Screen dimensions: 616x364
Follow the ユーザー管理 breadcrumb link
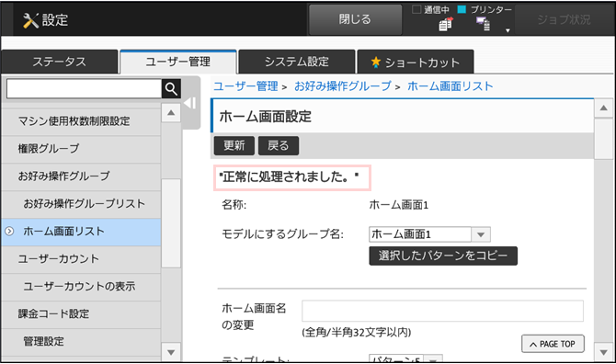[x=245, y=86]
